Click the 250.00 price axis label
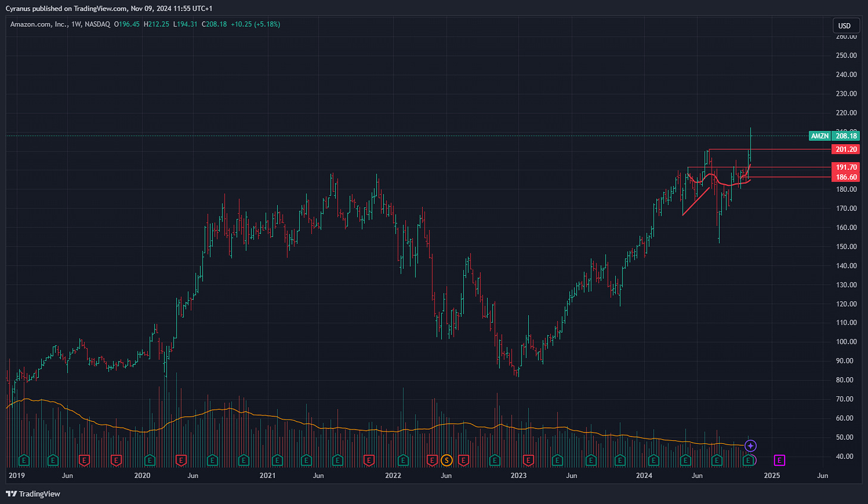This screenshot has width=868, height=504. pyautogui.click(x=846, y=55)
